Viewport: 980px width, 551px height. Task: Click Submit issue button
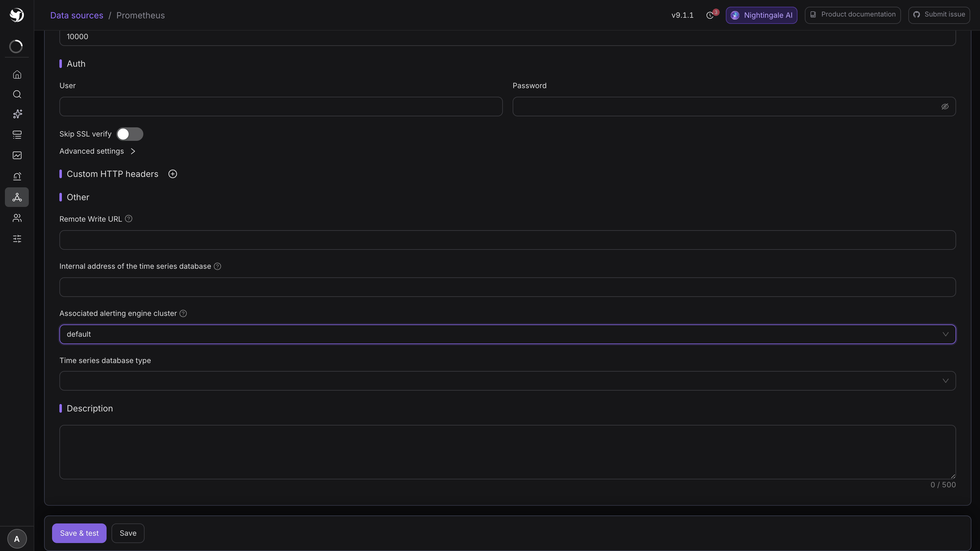click(939, 15)
